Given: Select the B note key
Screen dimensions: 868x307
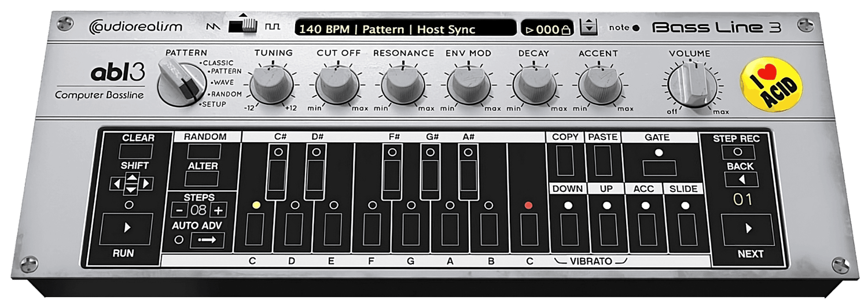Looking at the screenshot, I should pos(490,228).
